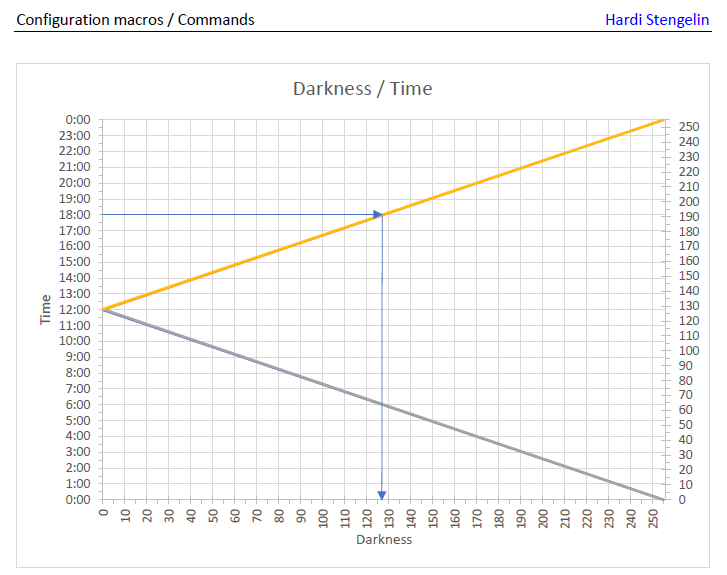Click the 200 label on the bottom Darkness axis
Screen dimensions: 727x575
pyautogui.click(x=543, y=518)
